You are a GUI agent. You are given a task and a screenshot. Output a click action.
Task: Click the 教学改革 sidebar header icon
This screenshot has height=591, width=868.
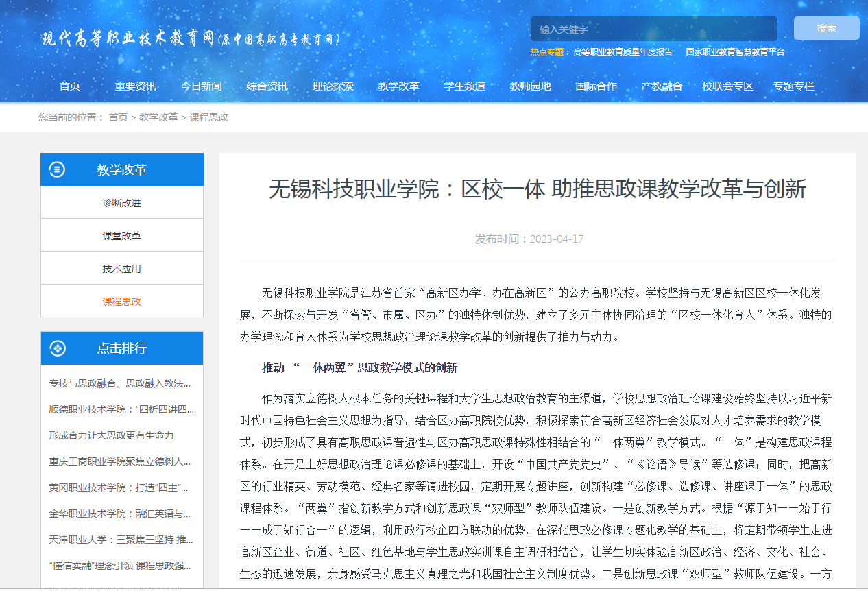click(58, 169)
